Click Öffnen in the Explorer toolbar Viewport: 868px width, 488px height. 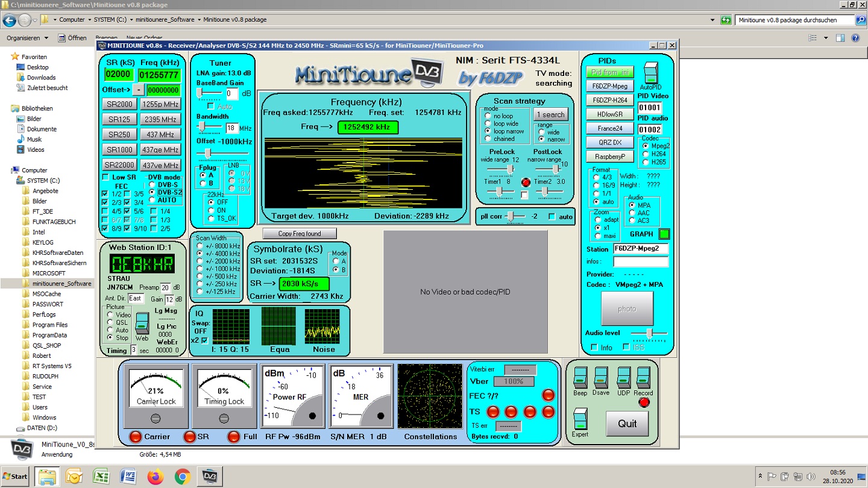click(x=72, y=38)
